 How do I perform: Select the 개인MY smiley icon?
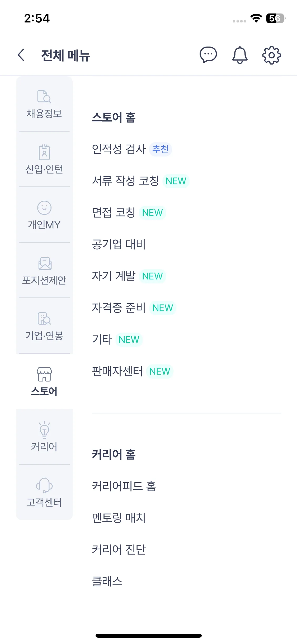coord(44,208)
